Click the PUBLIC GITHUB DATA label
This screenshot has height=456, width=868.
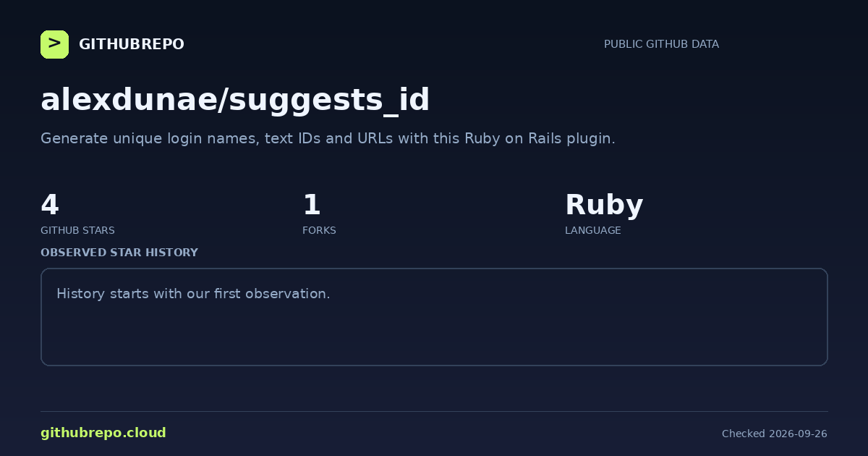click(x=661, y=44)
